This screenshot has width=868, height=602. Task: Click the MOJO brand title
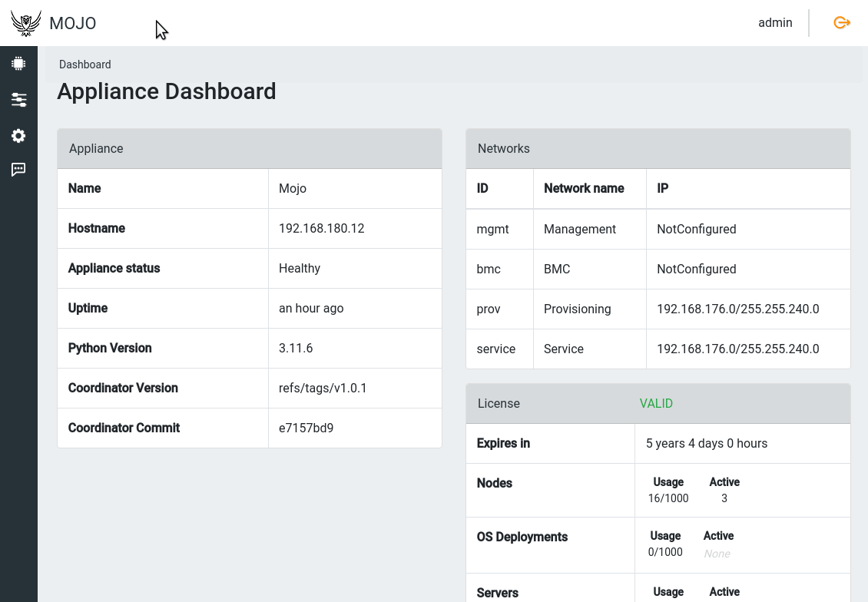click(x=73, y=24)
